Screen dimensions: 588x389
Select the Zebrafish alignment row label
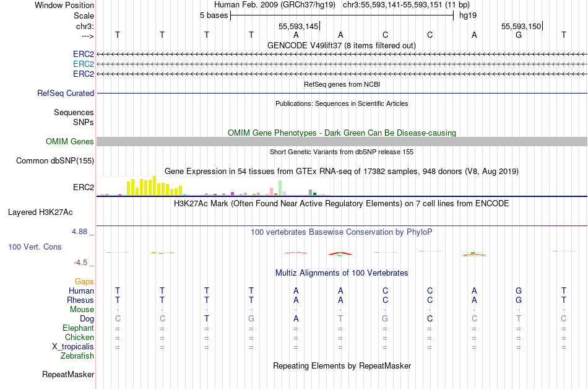77,356
